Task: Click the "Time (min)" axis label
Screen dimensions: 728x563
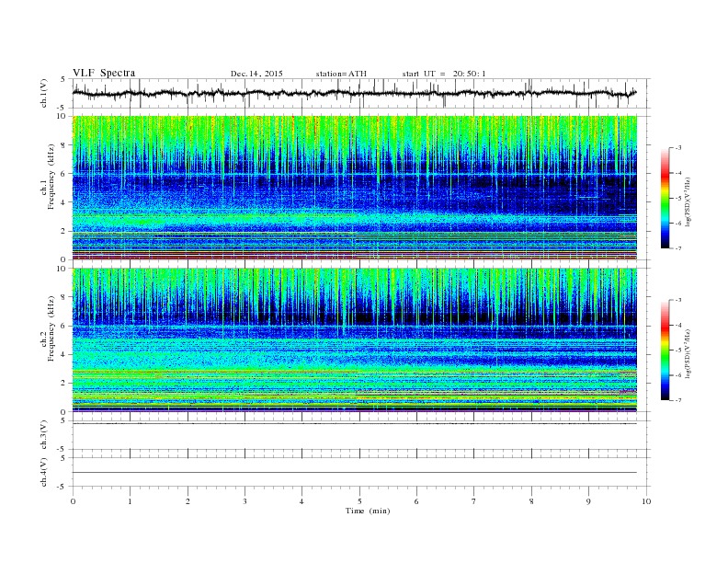Action: click(368, 511)
